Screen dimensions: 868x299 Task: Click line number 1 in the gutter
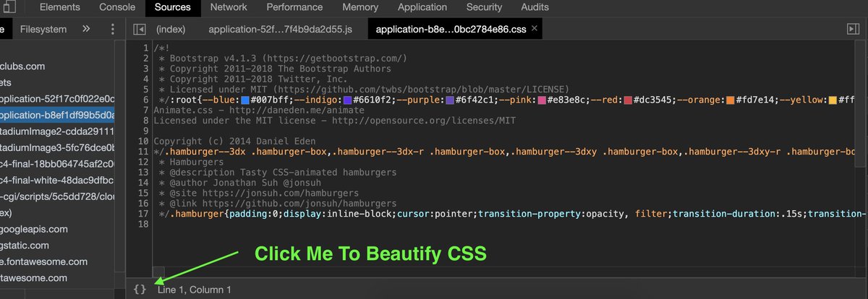[145, 48]
